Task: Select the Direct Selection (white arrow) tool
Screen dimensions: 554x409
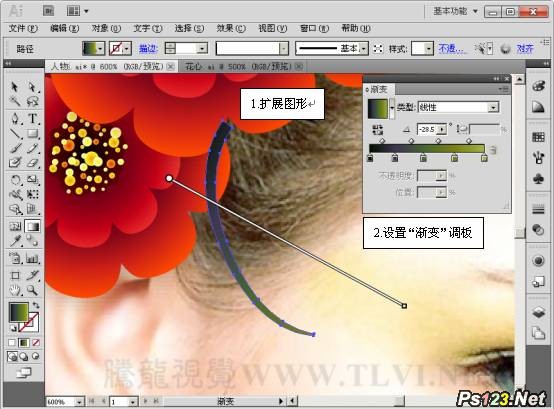Action: [32, 87]
